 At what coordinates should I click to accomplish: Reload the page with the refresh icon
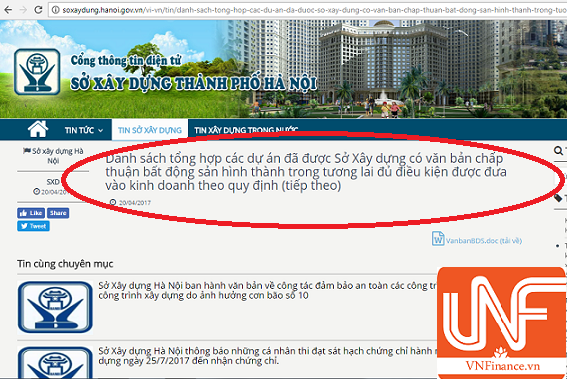38,10
